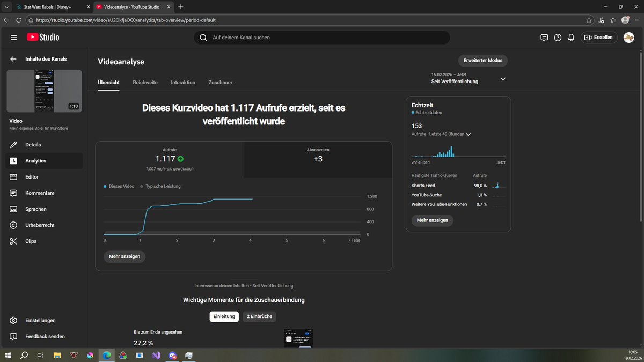This screenshot has width=644, height=362.
Task: Go back in browser history
Action: (6, 20)
